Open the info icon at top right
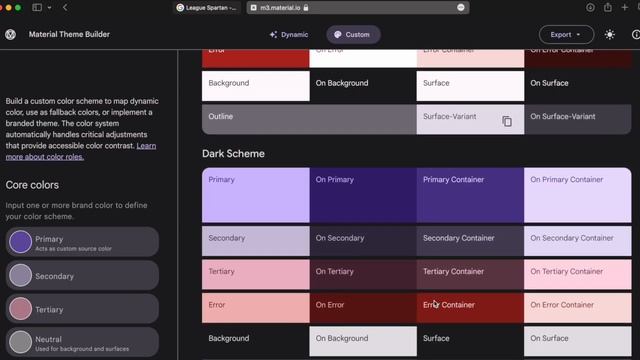This screenshot has width=640, height=360. pos(636,35)
